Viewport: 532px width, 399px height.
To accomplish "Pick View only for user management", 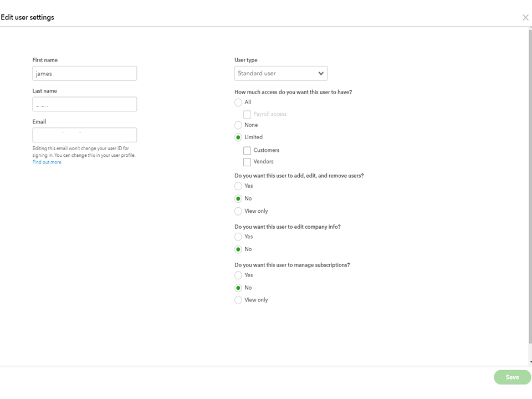I will 238,211.
